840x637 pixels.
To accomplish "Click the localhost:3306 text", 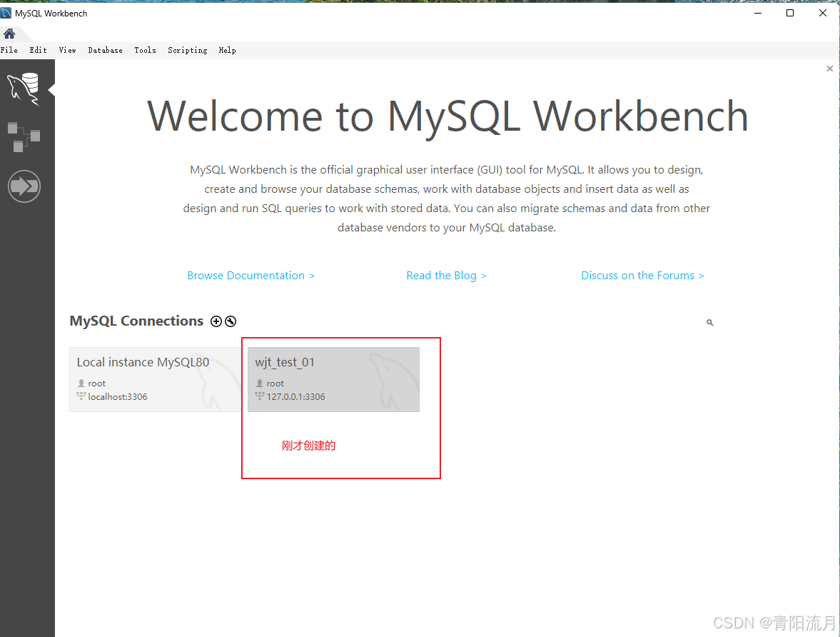I will pos(117,397).
